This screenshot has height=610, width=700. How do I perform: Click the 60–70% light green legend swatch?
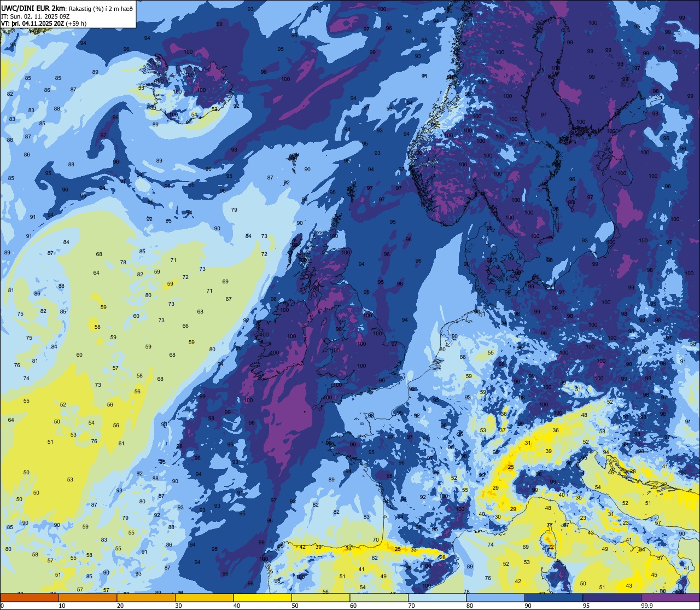tap(379, 598)
